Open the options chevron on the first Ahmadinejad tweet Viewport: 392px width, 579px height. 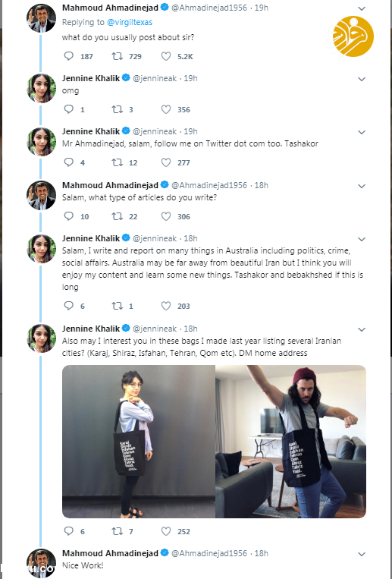pyautogui.click(x=362, y=8)
